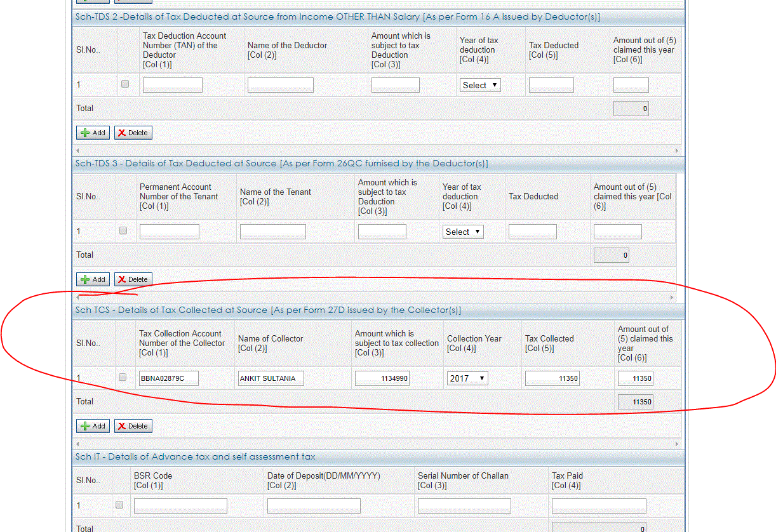This screenshot has width=776, height=532.
Task: Select row 1 checkbox in Sch TCS table
Action: pyautogui.click(x=122, y=377)
